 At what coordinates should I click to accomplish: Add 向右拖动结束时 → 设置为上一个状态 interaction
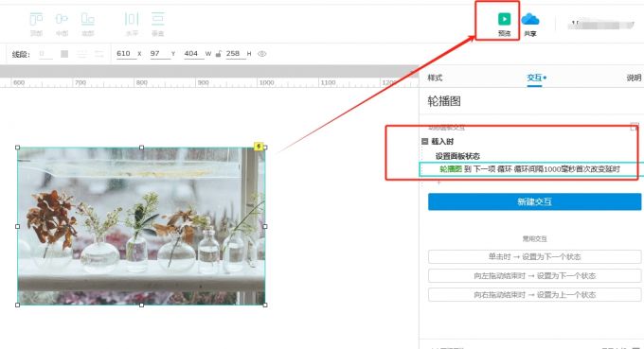534,294
